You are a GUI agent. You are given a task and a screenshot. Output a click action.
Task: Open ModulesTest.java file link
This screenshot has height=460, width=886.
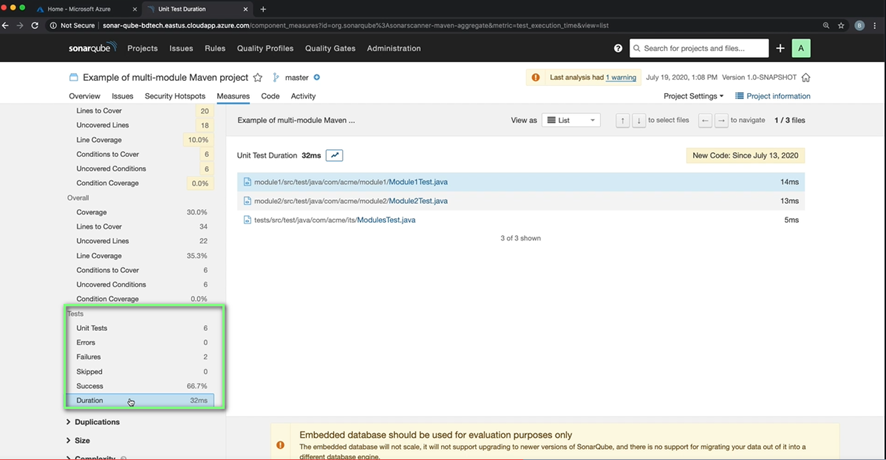click(386, 220)
